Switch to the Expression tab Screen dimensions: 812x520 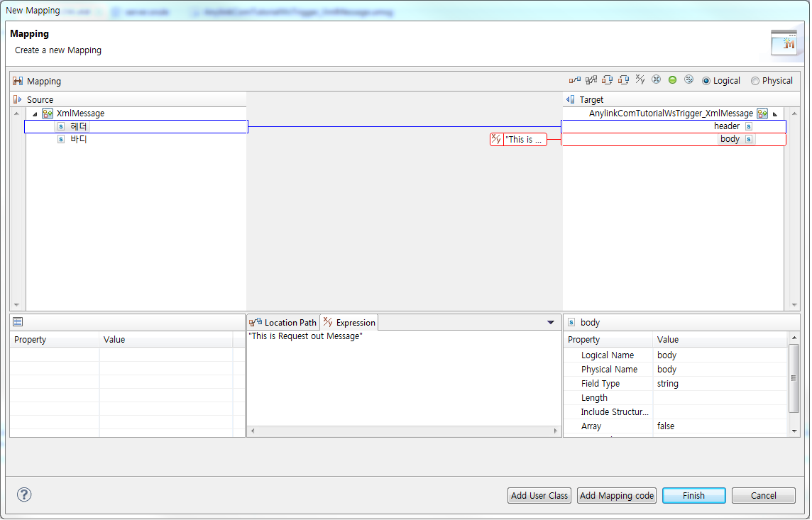pos(349,322)
